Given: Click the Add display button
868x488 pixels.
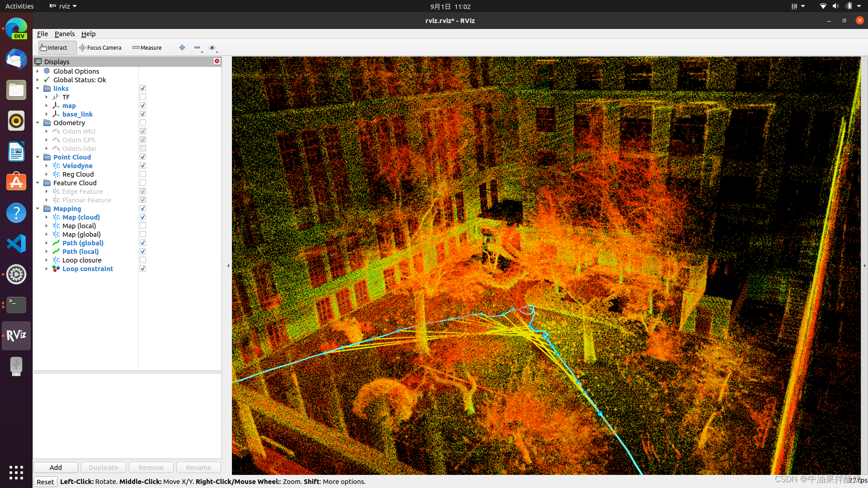Looking at the screenshot, I should [x=56, y=467].
